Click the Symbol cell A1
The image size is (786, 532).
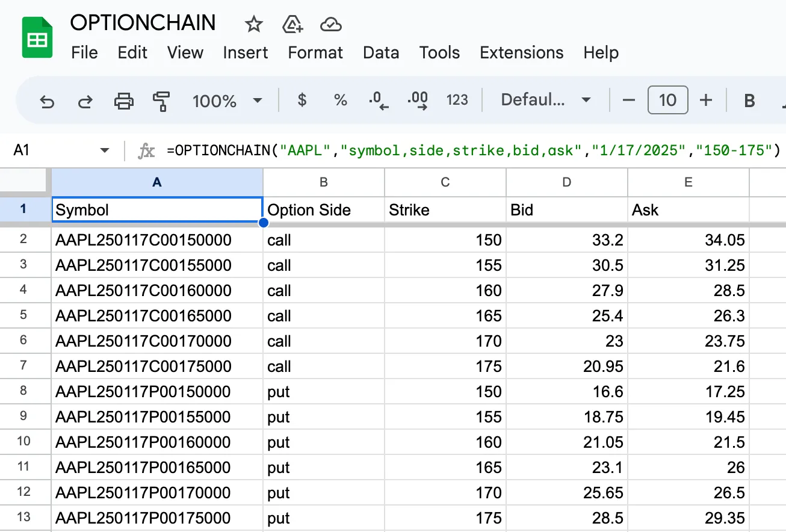coord(157,210)
